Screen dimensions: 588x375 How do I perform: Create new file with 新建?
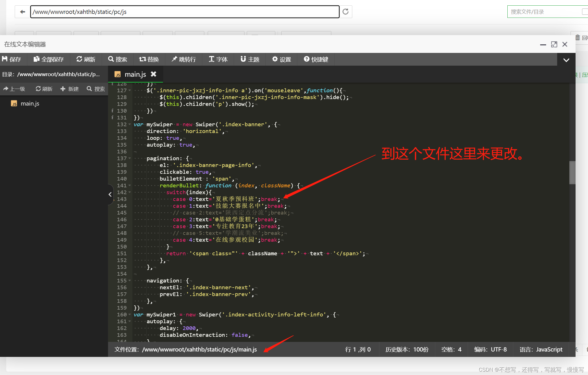(x=70, y=89)
